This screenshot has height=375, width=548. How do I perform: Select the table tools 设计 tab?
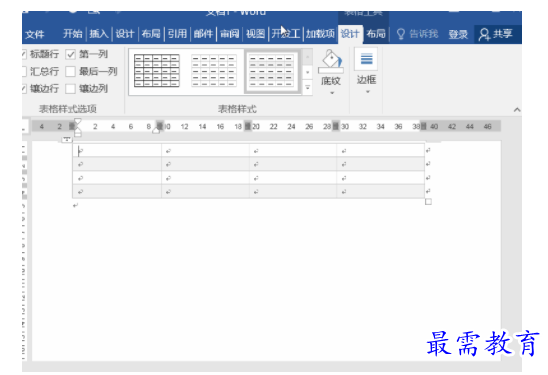click(350, 34)
